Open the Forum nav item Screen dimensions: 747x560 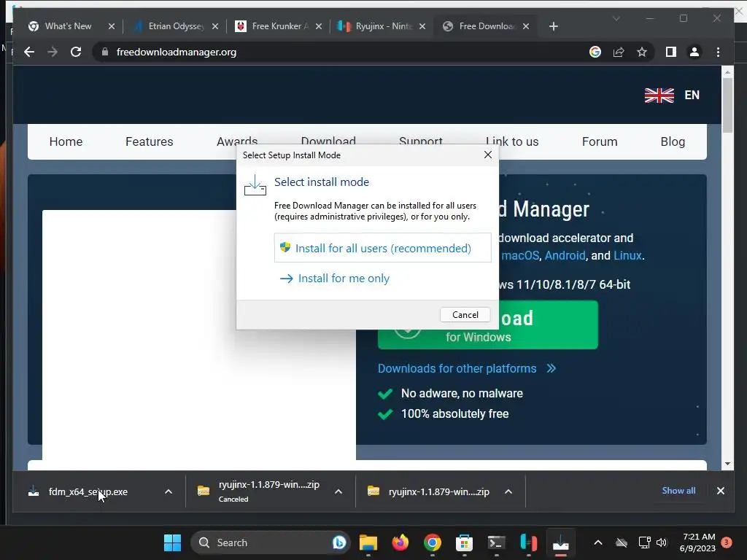(600, 141)
